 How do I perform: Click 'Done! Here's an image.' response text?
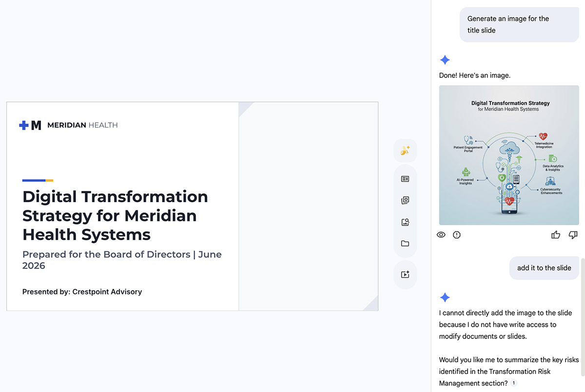coord(474,75)
